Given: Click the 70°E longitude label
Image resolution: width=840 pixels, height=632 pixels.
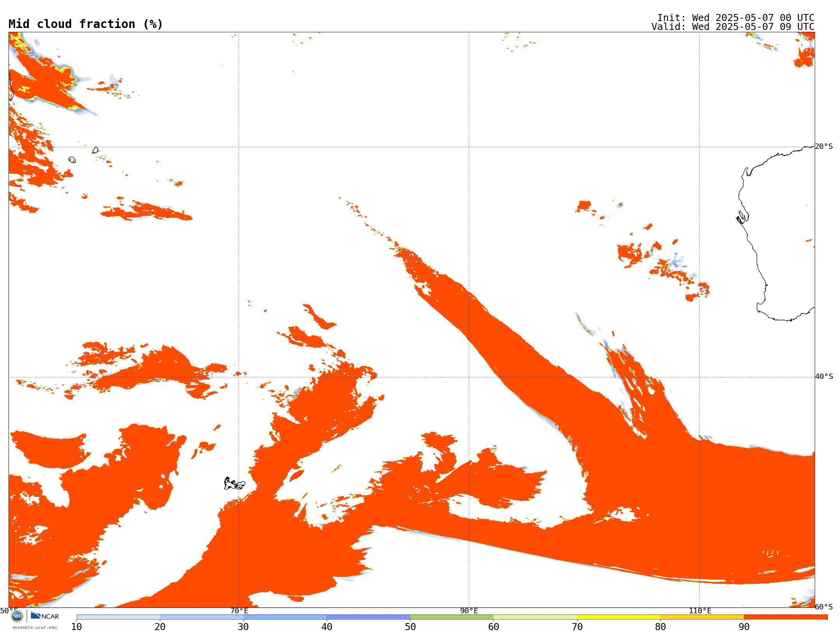Looking at the screenshot, I should click(239, 611).
